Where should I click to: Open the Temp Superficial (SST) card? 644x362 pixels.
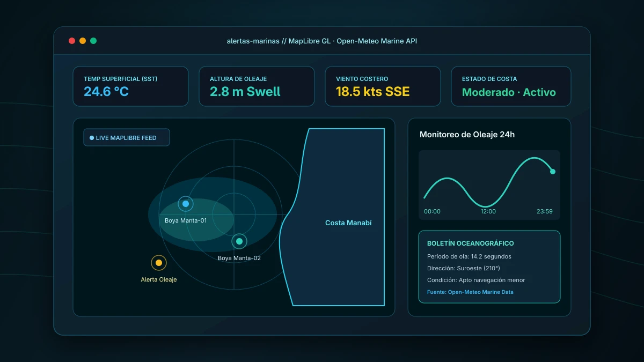[x=131, y=86]
